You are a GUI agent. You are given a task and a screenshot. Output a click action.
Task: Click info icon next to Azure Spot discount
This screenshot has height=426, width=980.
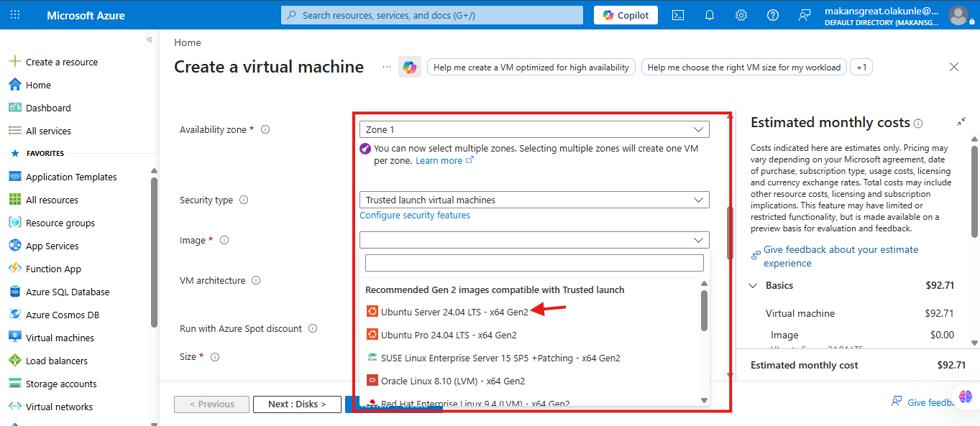click(x=313, y=328)
